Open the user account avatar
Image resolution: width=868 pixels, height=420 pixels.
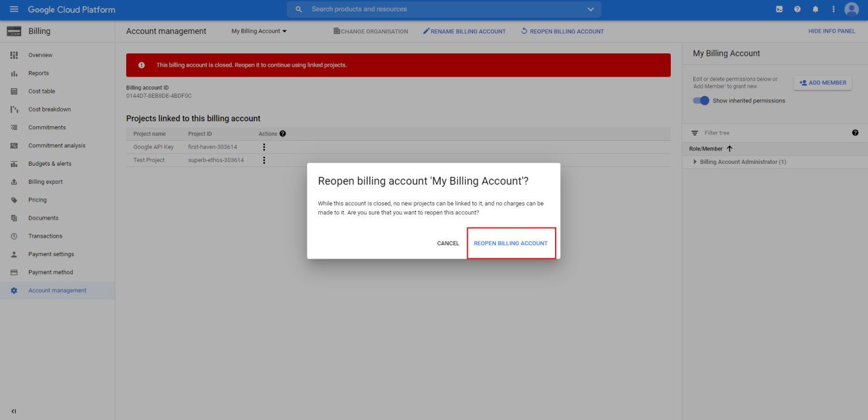pyautogui.click(x=852, y=10)
